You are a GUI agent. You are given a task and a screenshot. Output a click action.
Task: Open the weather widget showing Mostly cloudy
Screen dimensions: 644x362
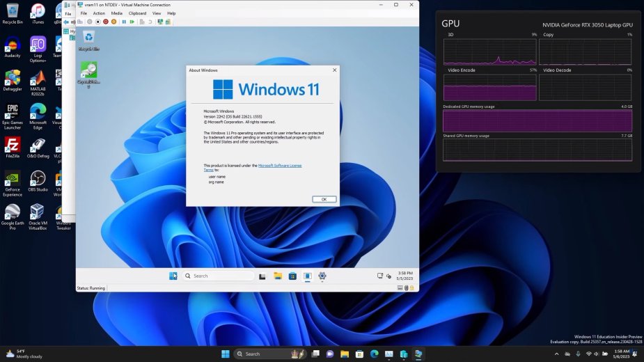[24, 354]
